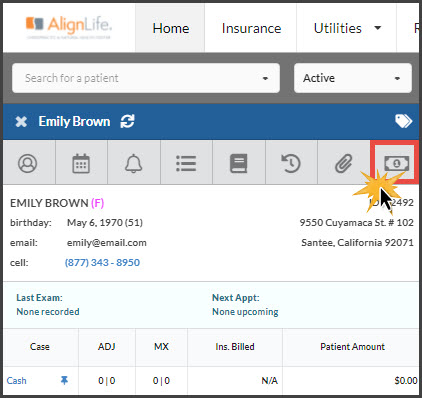Click the EMILY BROWN name heading
Image resolution: width=422 pixels, height=398 pixels.
(49, 203)
